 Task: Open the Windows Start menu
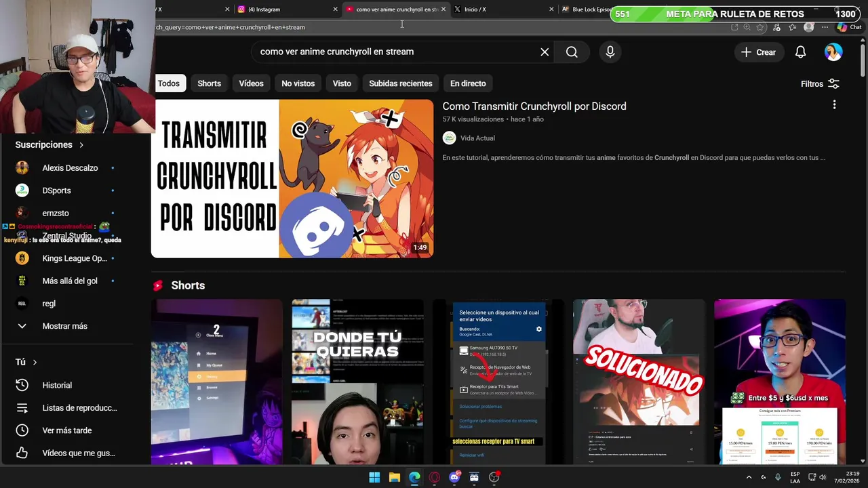point(374,477)
